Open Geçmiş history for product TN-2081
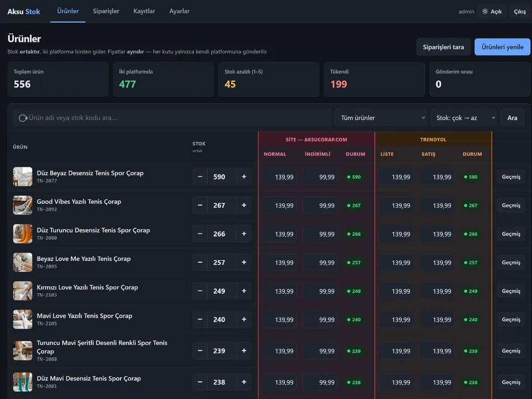This screenshot has height=399, width=532. point(511,382)
